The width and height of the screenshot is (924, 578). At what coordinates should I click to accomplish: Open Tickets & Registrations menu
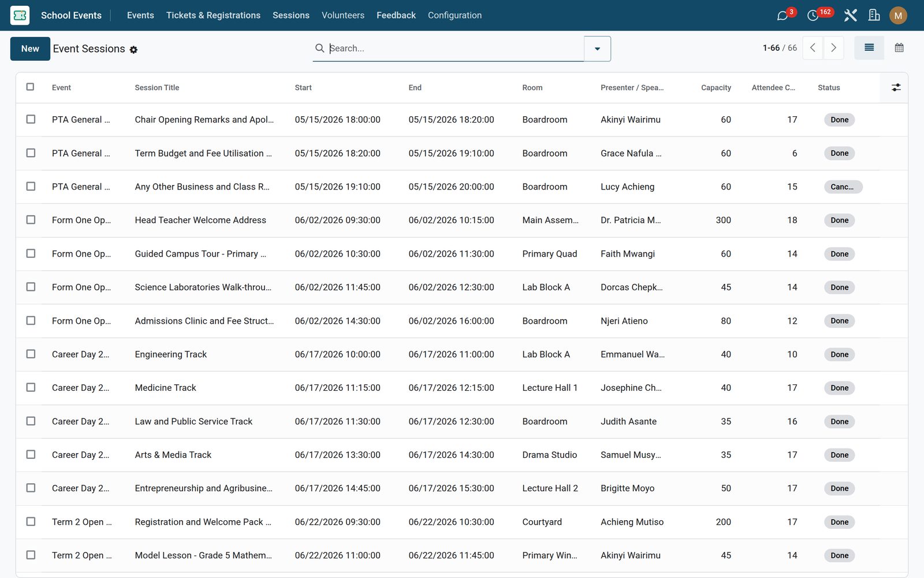213,16
